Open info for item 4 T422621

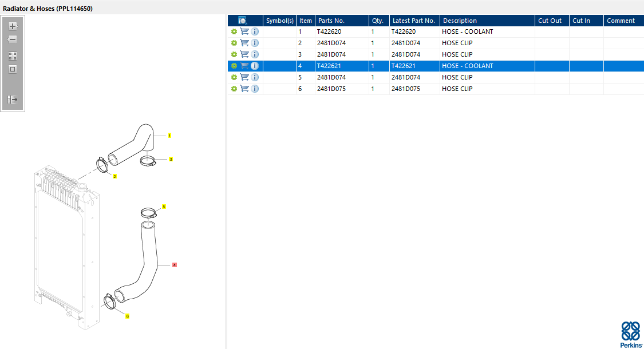255,66
